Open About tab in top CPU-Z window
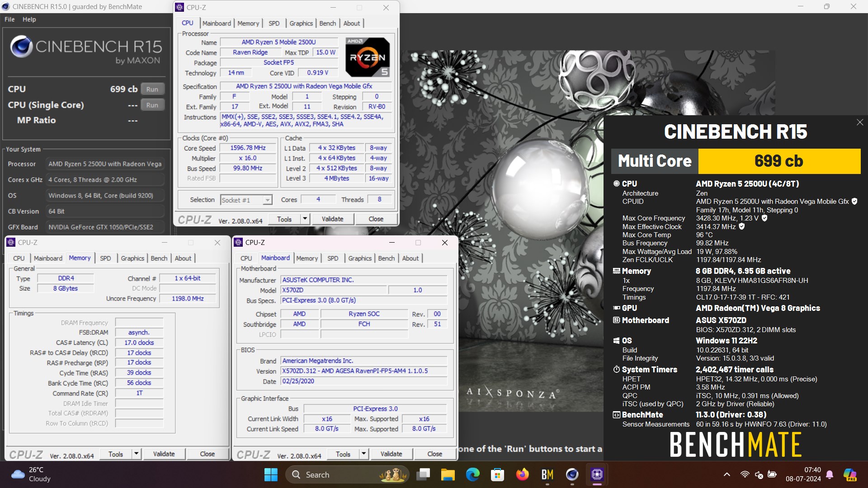This screenshot has height=488, width=868. [x=352, y=23]
